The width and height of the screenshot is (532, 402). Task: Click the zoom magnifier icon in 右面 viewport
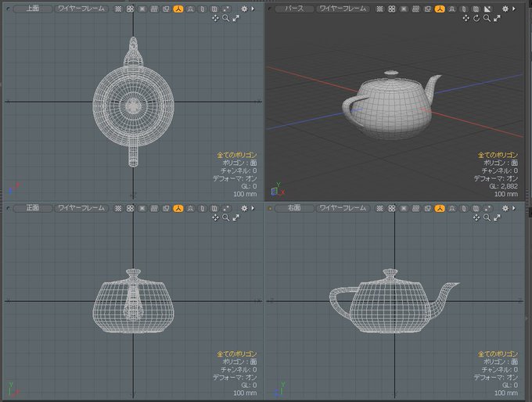pyautogui.click(x=487, y=217)
